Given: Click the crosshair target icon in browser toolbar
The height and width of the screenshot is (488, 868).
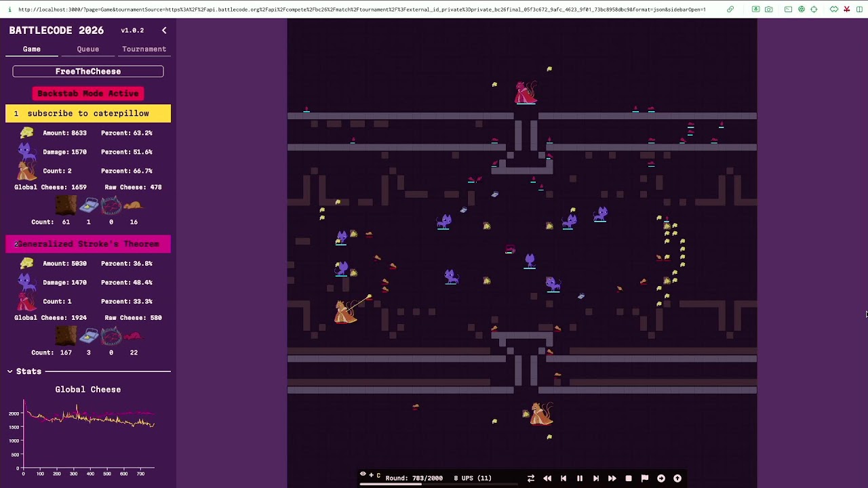Looking at the screenshot, I should pyautogui.click(x=814, y=9).
